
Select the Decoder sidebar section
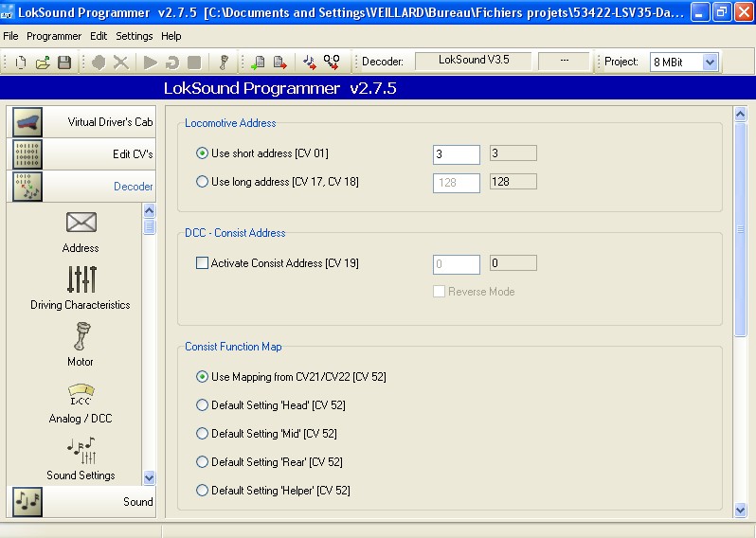81,187
